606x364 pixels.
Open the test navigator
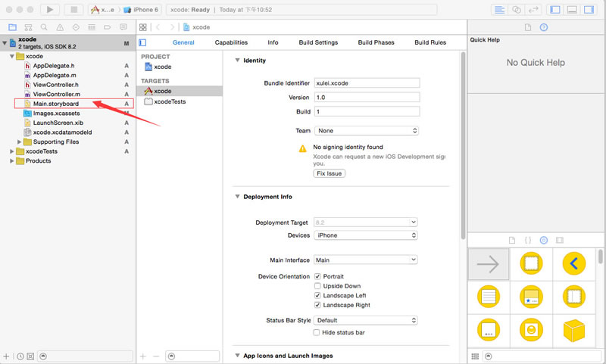(x=76, y=27)
